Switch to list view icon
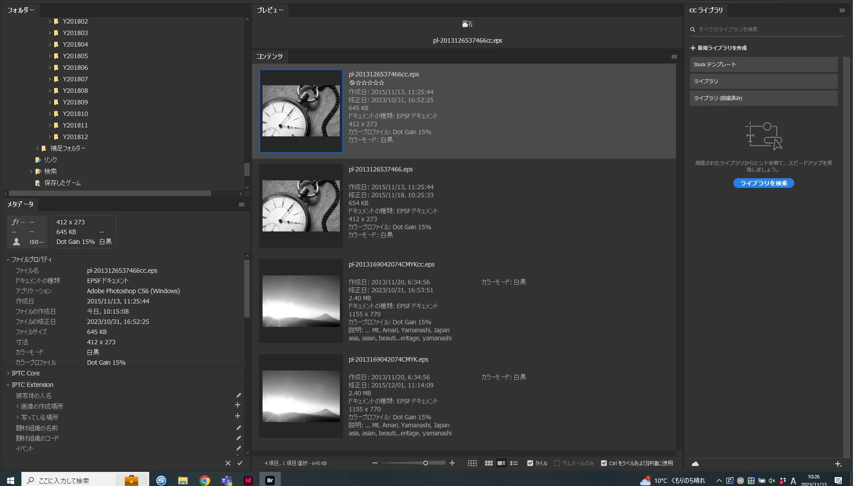 514,463
